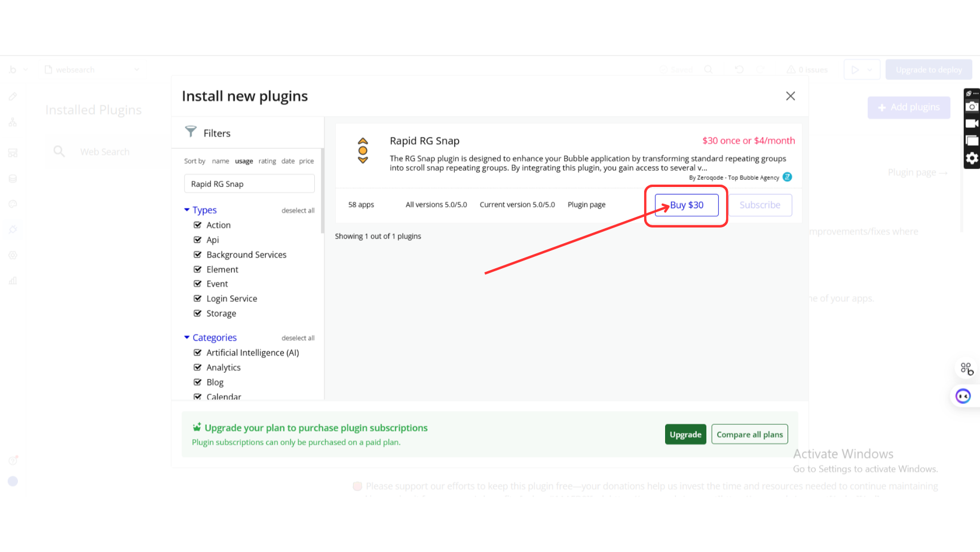Viewport: 980px width, 552px height.
Task: Click the Filters funnel icon
Action: (x=191, y=131)
